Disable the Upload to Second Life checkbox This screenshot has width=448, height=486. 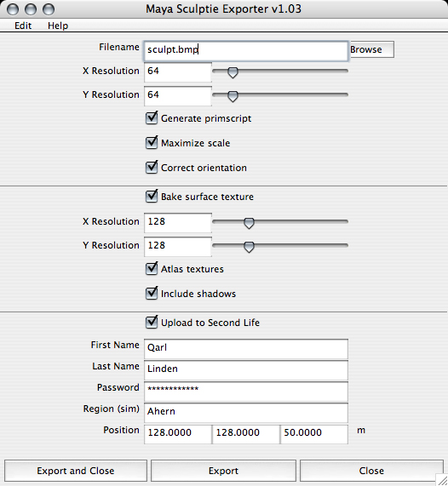[152, 323]
